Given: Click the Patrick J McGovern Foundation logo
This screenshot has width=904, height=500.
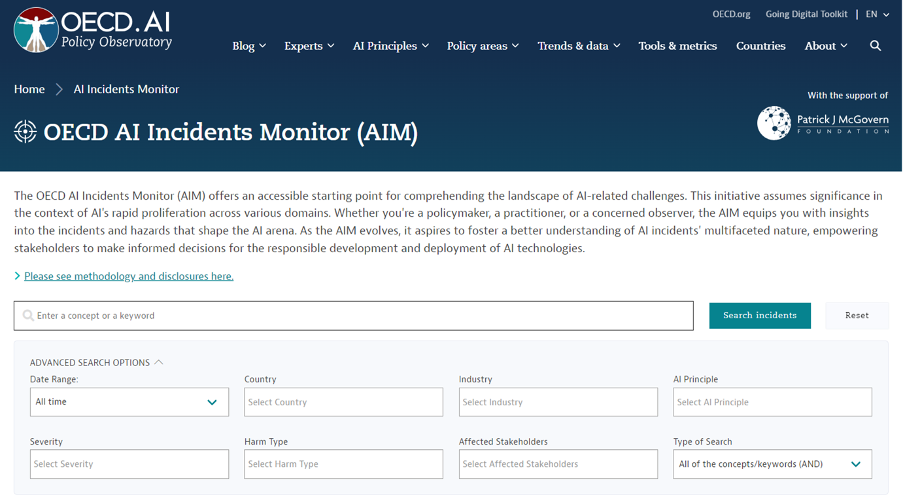Looking at the screenshot, I should pyautogui.click(x=823, y=123).
